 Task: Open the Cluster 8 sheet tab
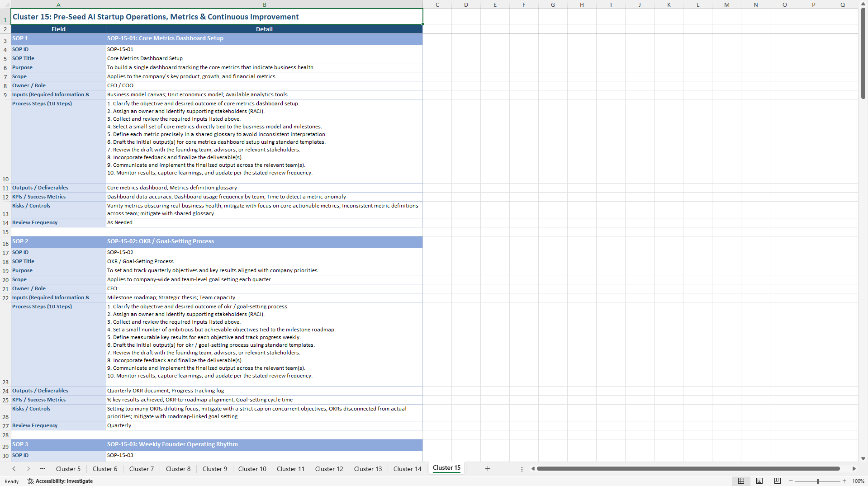click(x=178, y=469)
